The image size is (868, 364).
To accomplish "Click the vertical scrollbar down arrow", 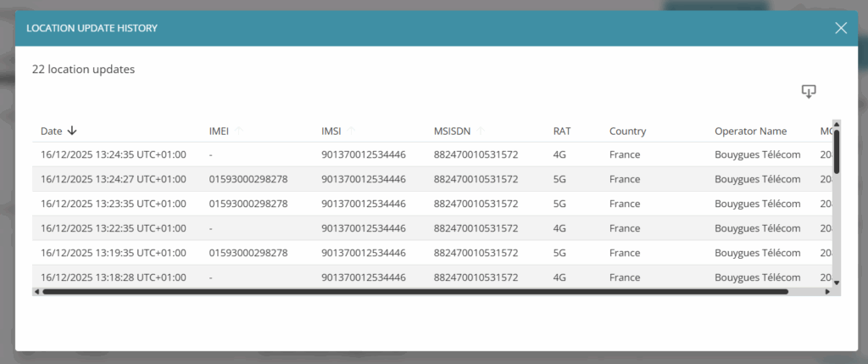I will [x=837, y=283].
